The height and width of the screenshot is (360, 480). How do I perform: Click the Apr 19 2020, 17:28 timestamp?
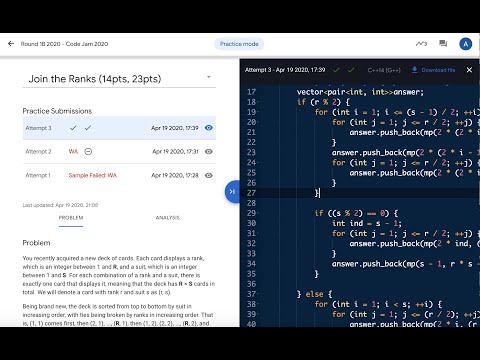pyautogui.click(x=175, y=175)
